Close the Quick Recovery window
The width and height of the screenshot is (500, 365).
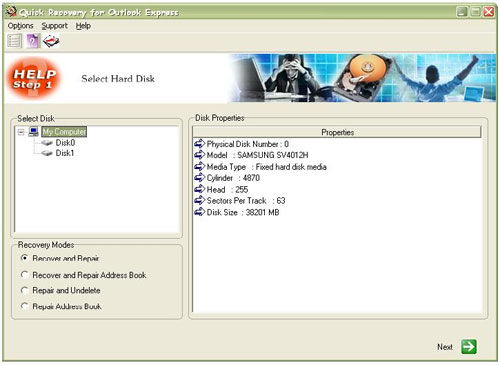489,12
